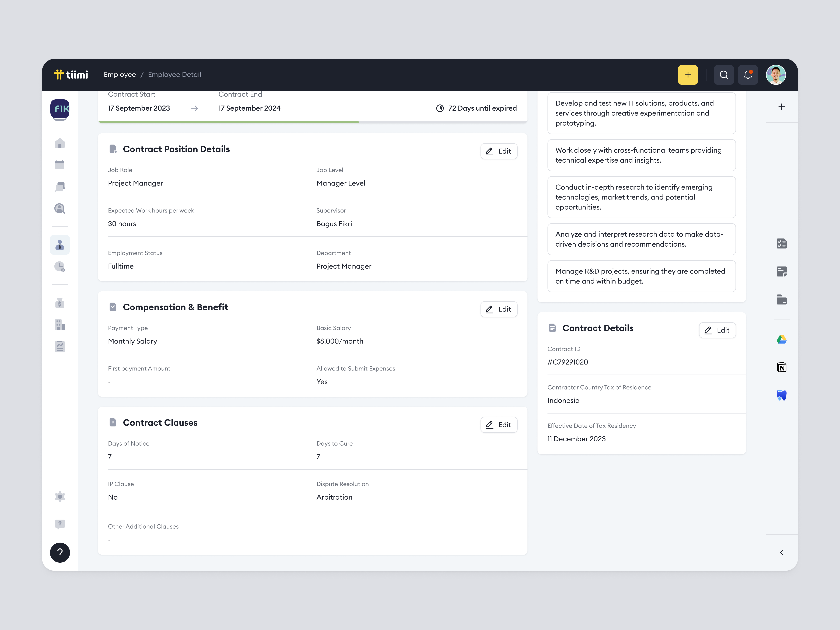
Task: Click the candidate search icon in the sidebar
Action: tap(60, 208)
